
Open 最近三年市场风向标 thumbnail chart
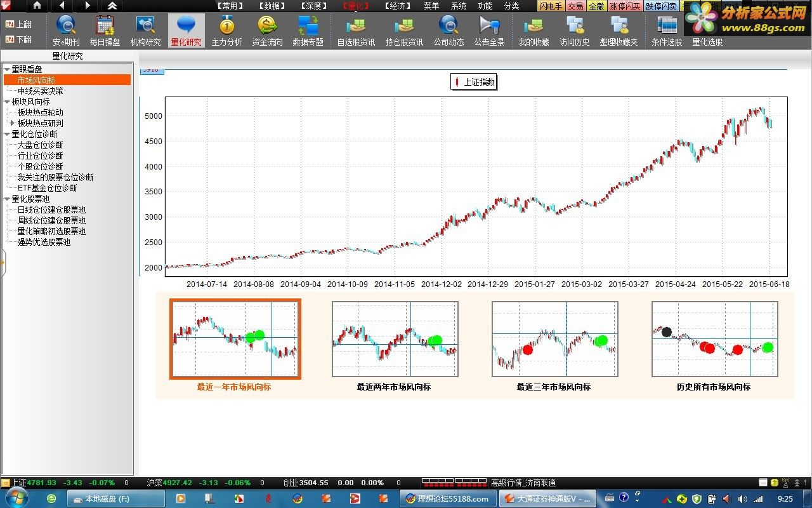[x=554, y=339]
